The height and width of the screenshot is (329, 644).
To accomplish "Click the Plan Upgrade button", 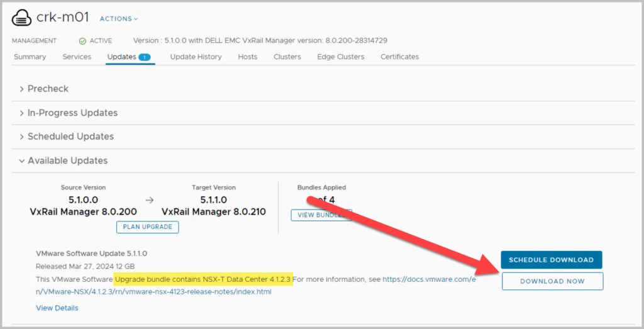I will coord(147,227).
